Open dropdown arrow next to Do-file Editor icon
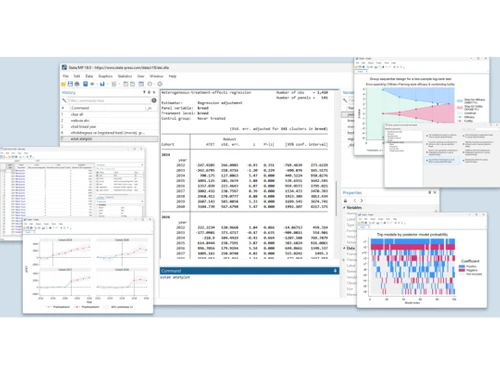This screenshot has width=500, height=375. point(118,84)
